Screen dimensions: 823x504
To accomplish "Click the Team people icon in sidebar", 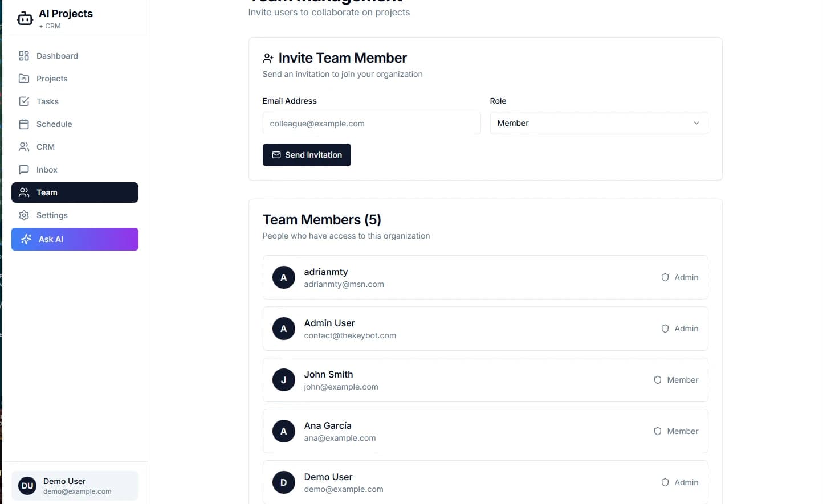I will [24, 192].
